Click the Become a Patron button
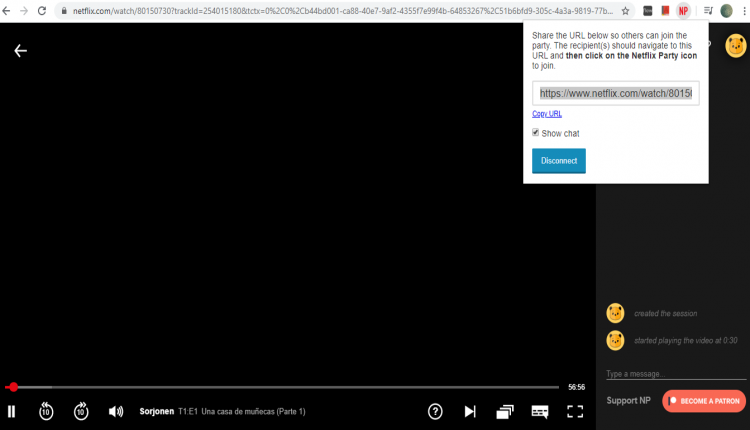The image size is (750, 430). click(704, 401)
